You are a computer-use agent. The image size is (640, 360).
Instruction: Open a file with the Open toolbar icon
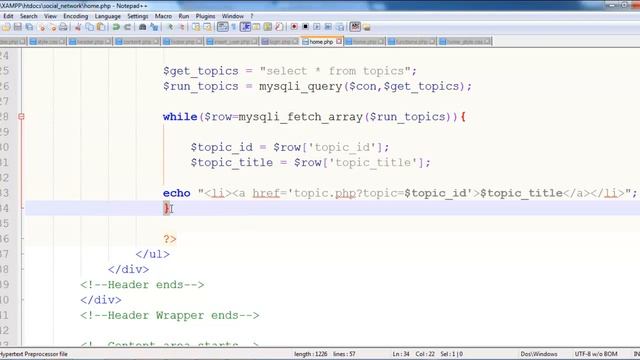tap(6, 27)
